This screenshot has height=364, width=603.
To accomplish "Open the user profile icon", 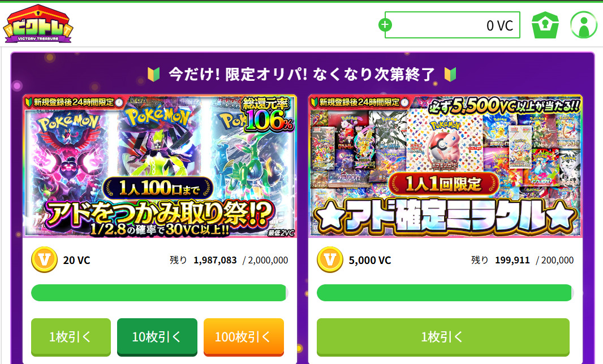I will (x=583, y=25).
